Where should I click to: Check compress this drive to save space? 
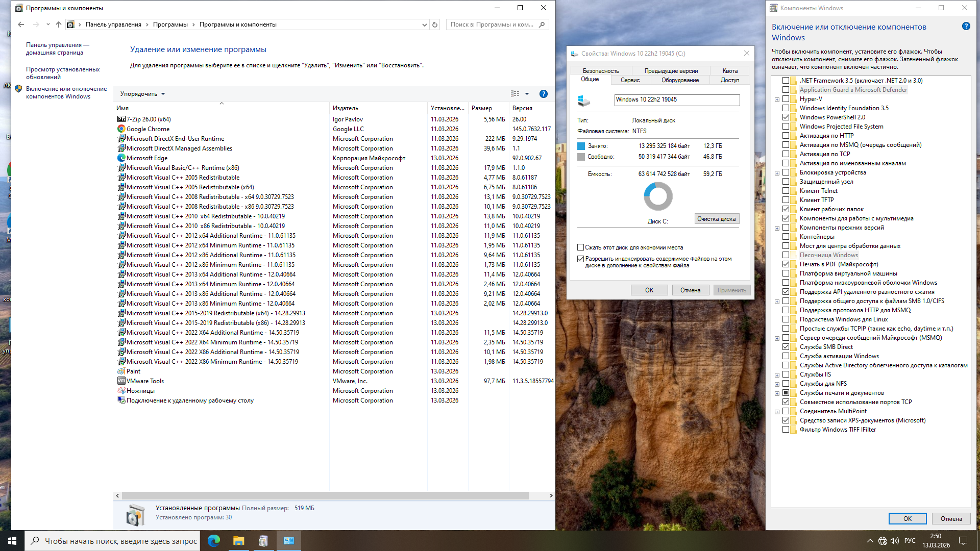[580, 247]
